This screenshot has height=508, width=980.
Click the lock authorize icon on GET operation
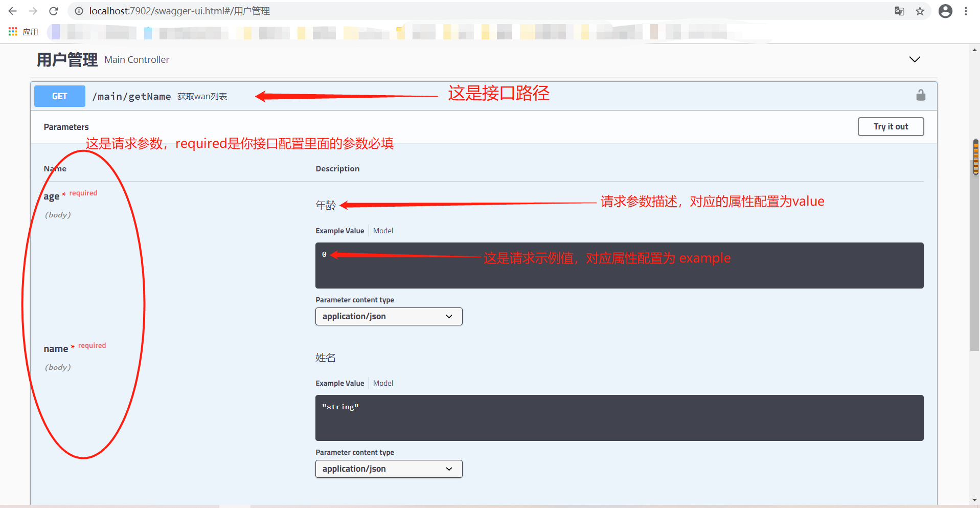(921, 95)
